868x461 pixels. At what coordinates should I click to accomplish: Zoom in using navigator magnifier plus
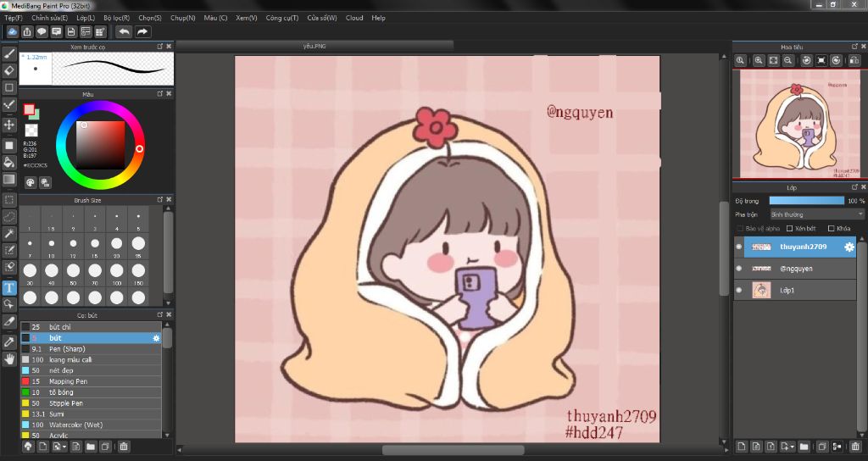(x=759, y=60)
